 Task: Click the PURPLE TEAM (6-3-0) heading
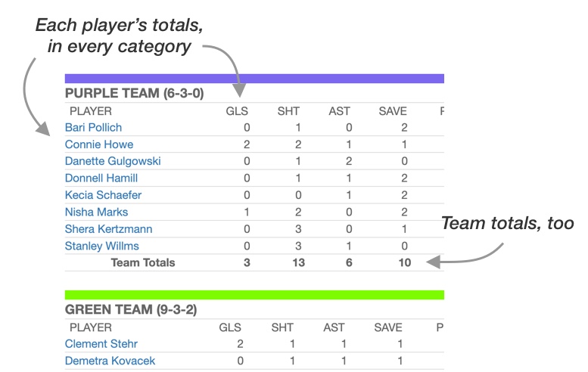click(134, 94)
